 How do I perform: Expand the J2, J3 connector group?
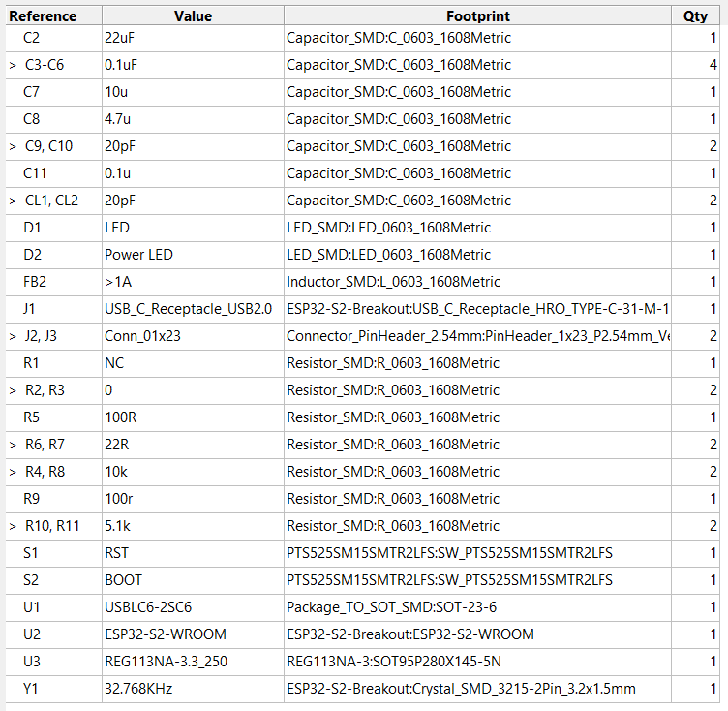pos(13,336)
